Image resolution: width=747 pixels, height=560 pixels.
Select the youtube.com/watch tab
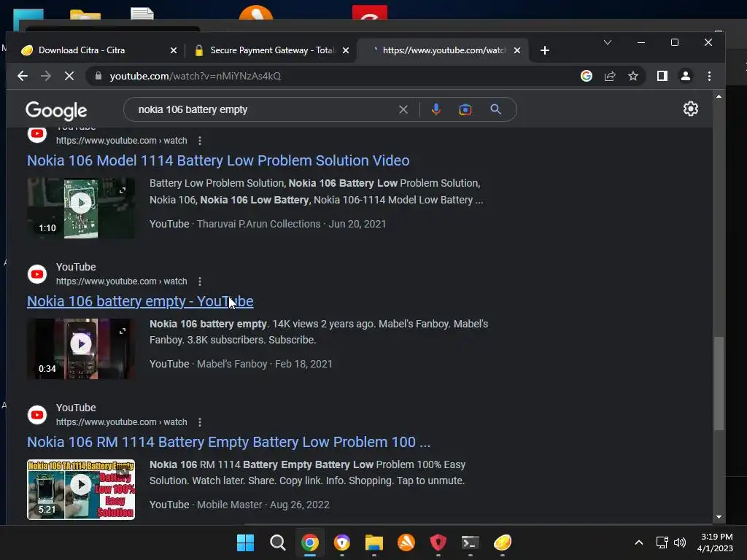coord(444,50)
